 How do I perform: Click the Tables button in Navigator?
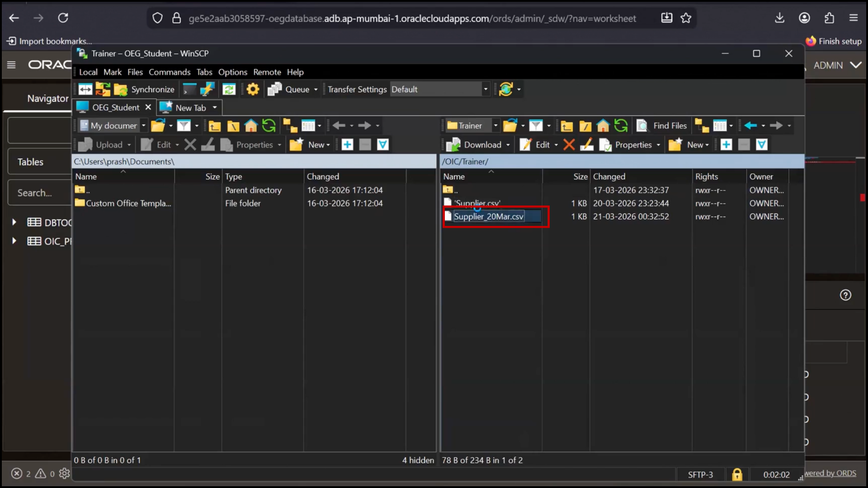(39, 162)
